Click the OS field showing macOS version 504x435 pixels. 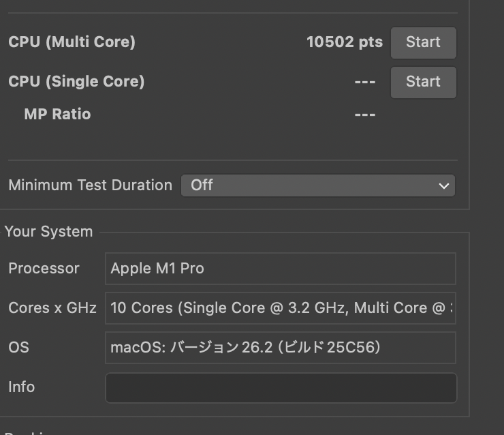280,348
